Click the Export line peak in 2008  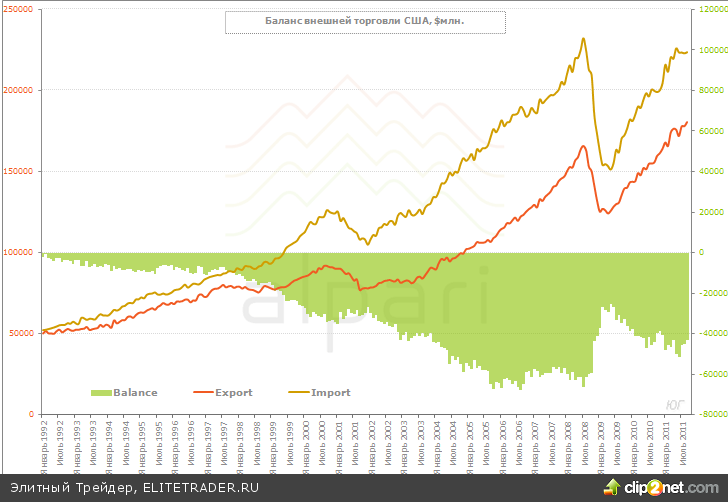point(583,146)
